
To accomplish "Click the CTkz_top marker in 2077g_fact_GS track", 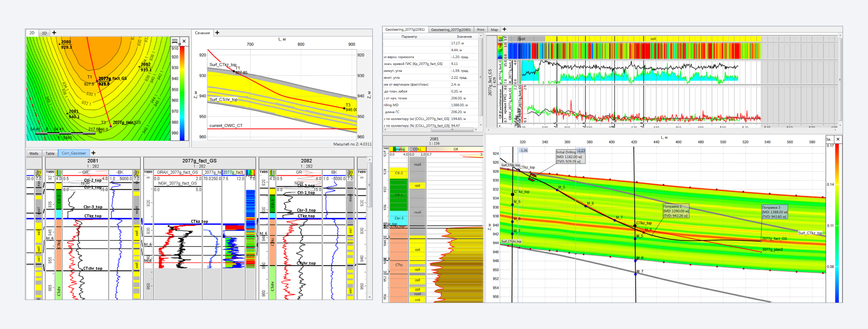I will [199, 221].
